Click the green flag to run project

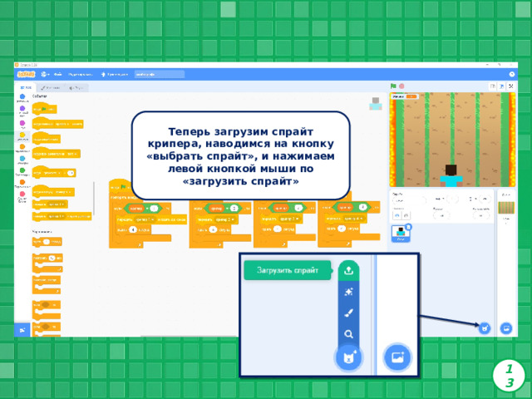(x=393, y=86)
